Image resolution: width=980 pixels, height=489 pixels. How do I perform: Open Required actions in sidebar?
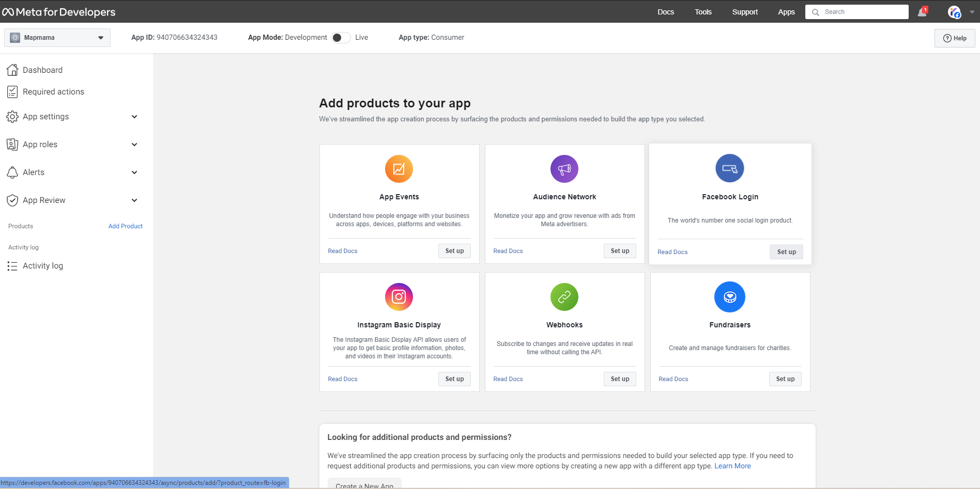(x=53, y=92)
